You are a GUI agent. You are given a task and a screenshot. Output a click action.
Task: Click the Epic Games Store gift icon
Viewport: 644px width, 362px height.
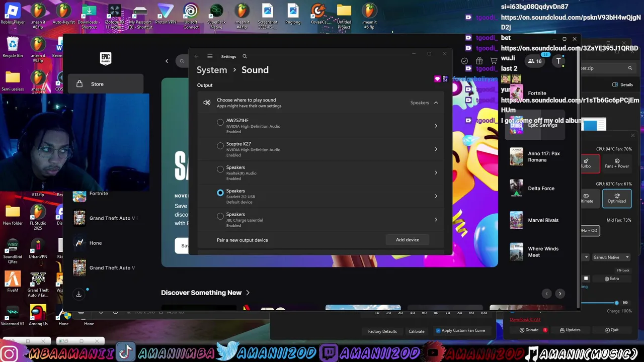[x=479, y=61]
